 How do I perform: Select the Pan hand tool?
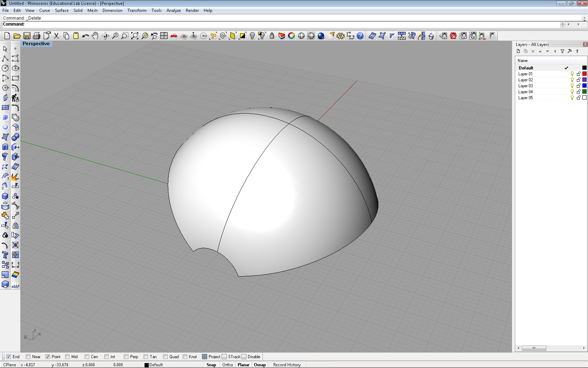point(95,36)
